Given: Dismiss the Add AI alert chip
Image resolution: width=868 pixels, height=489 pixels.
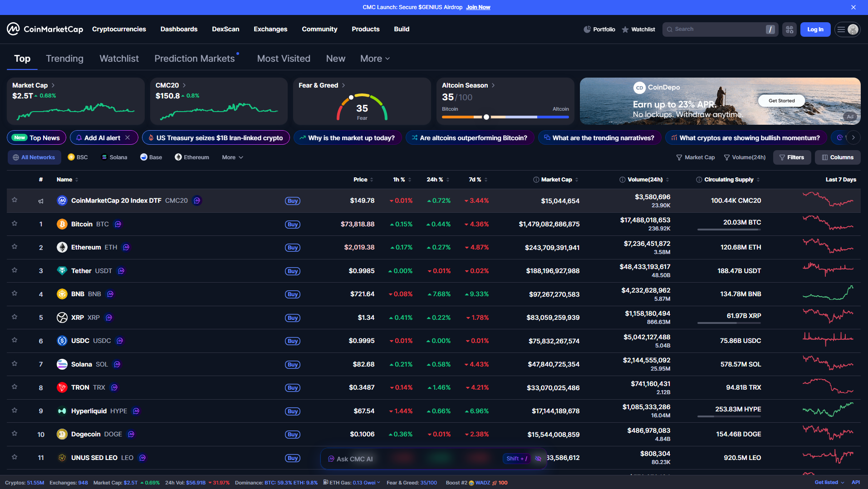Looking at the screenshot, I should pos(128,137).
